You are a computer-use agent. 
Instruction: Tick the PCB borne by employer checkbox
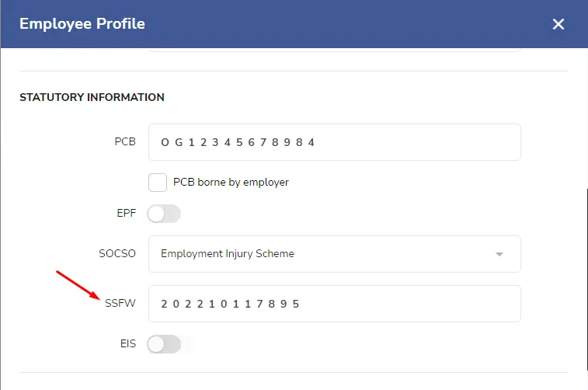[x=158, y=183]
